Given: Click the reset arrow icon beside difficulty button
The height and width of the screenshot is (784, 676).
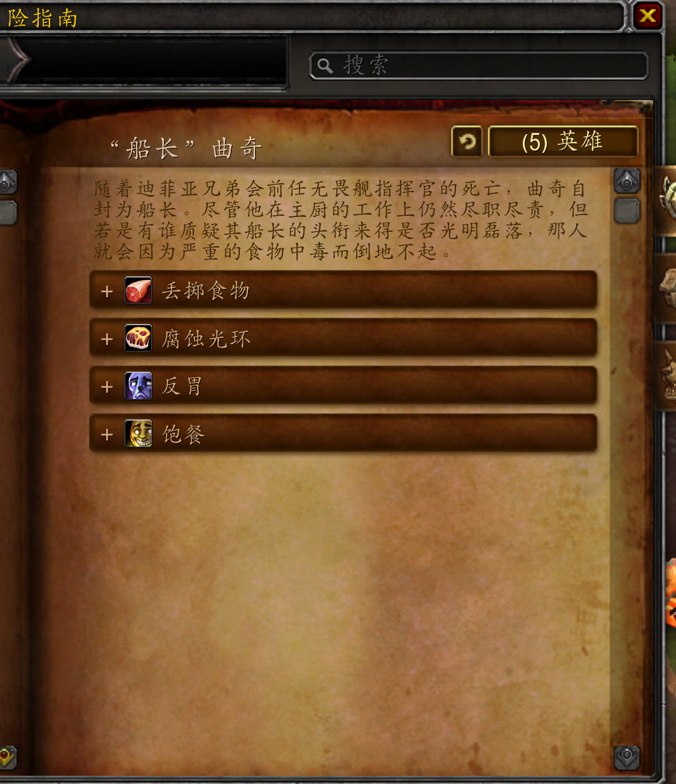Looking at the screenshot, I should click(467, 141).
